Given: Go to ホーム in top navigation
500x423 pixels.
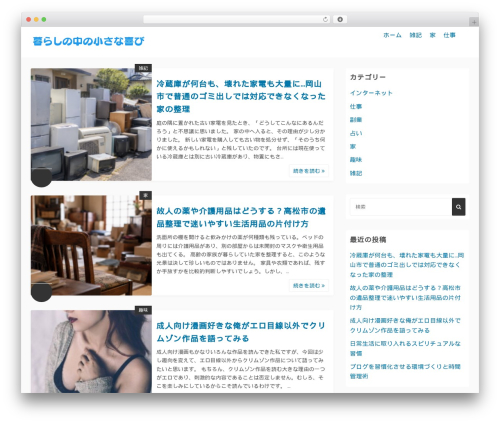Looking at the screenshot, I should 392,35.
